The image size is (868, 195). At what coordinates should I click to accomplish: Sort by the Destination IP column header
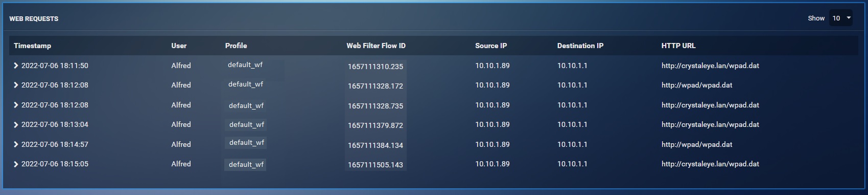580,46
